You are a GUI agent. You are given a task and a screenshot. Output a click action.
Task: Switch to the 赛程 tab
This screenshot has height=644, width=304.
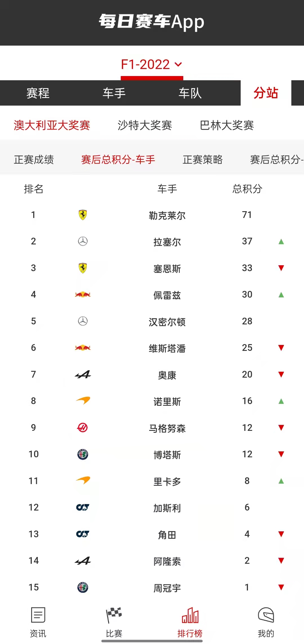tap(38, 93)
